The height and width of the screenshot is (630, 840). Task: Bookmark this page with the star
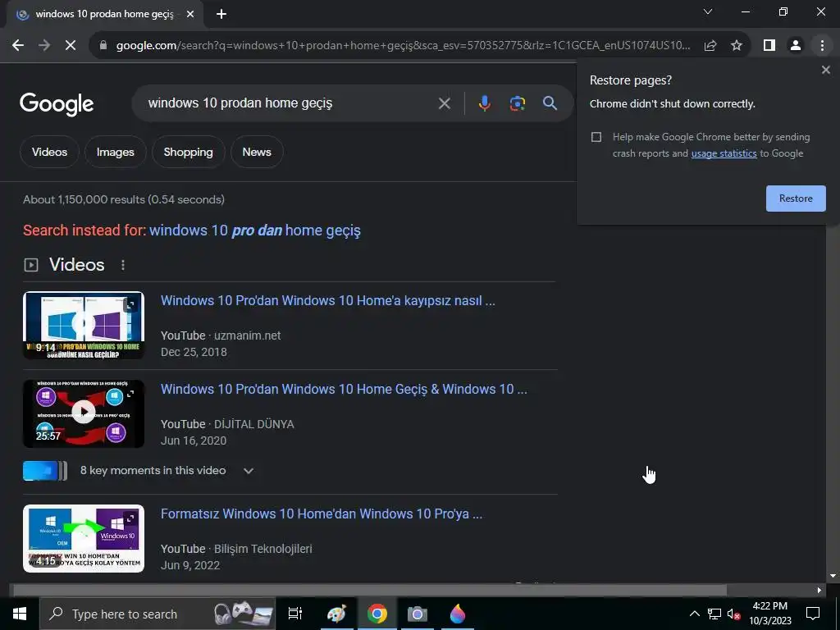(737, 46)
